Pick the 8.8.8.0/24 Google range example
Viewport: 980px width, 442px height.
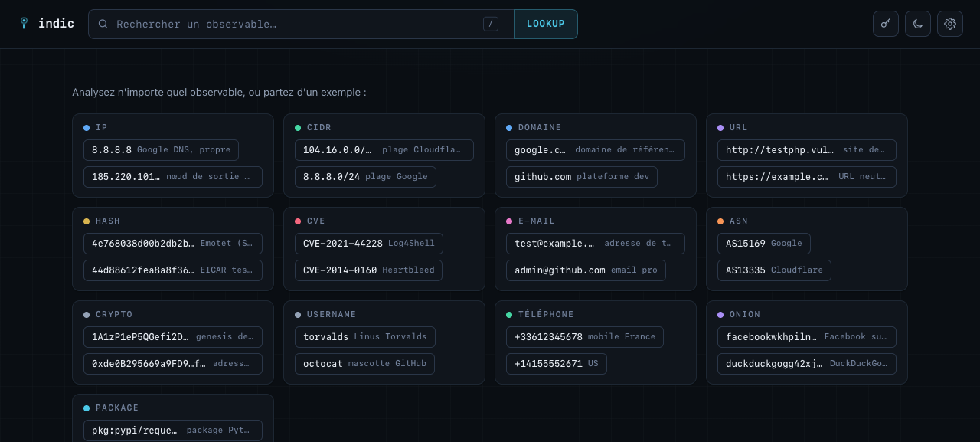point(365,177)
